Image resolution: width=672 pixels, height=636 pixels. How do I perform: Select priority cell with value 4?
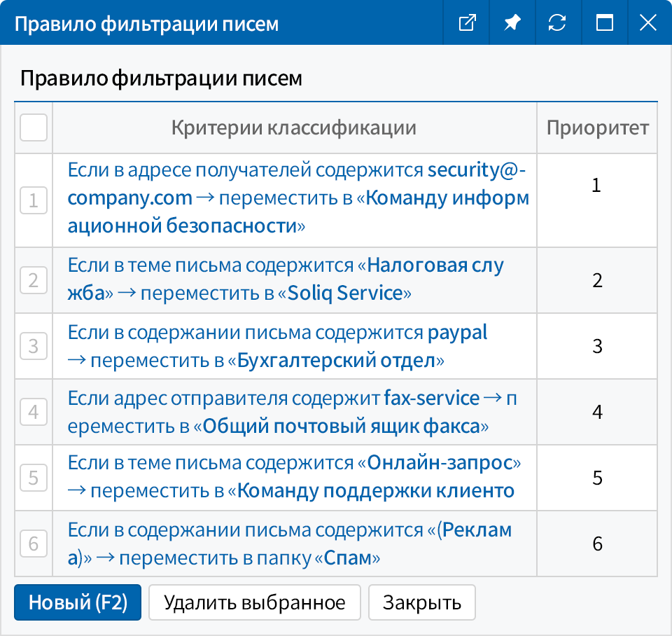[x=597, y=412]
